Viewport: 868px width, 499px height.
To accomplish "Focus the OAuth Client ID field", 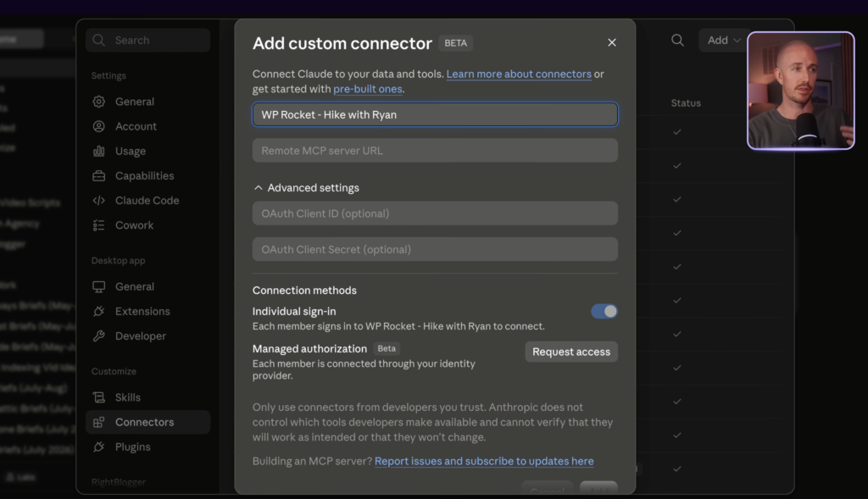I will [435, 213].
